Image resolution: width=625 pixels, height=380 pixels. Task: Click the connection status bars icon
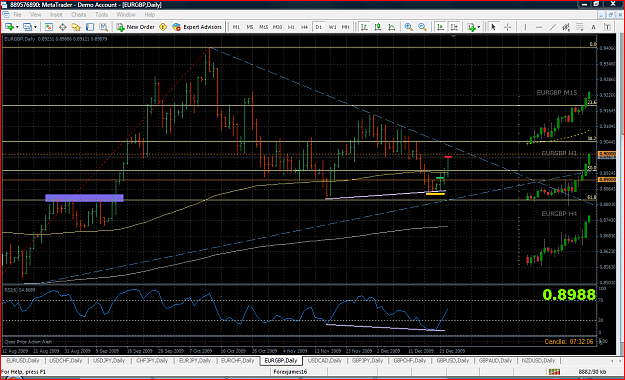point(554,372)
